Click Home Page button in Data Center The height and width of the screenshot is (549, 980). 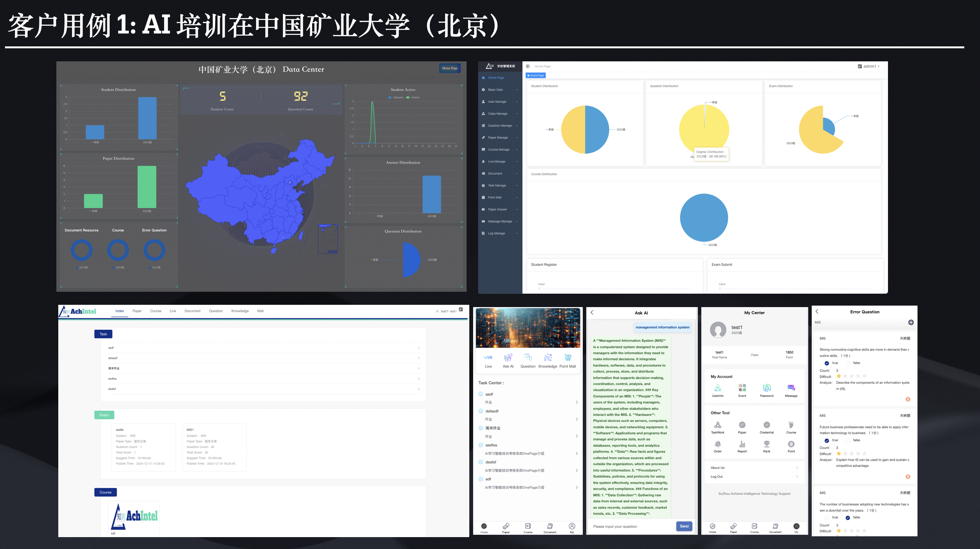449,68
